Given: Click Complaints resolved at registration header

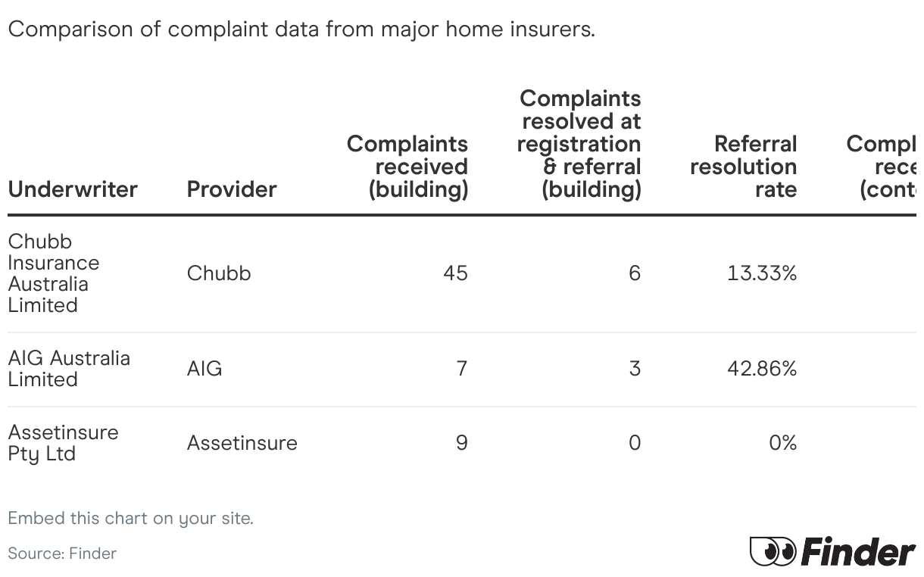Looking at the screenshot, I should coord(579,144).
